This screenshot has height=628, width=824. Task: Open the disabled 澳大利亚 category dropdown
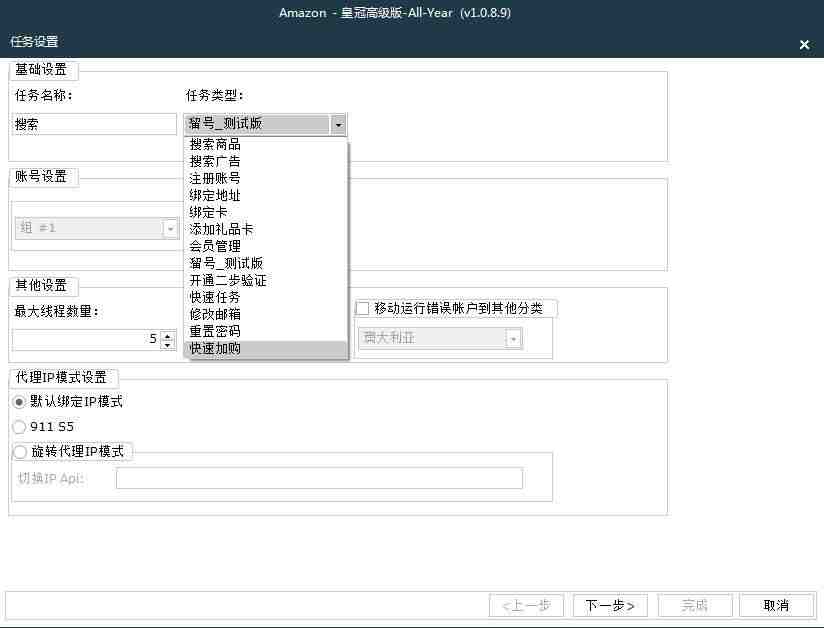513,338
